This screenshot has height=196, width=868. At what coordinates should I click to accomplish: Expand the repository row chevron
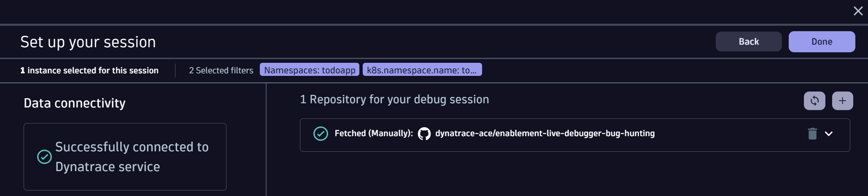point(828,134)
